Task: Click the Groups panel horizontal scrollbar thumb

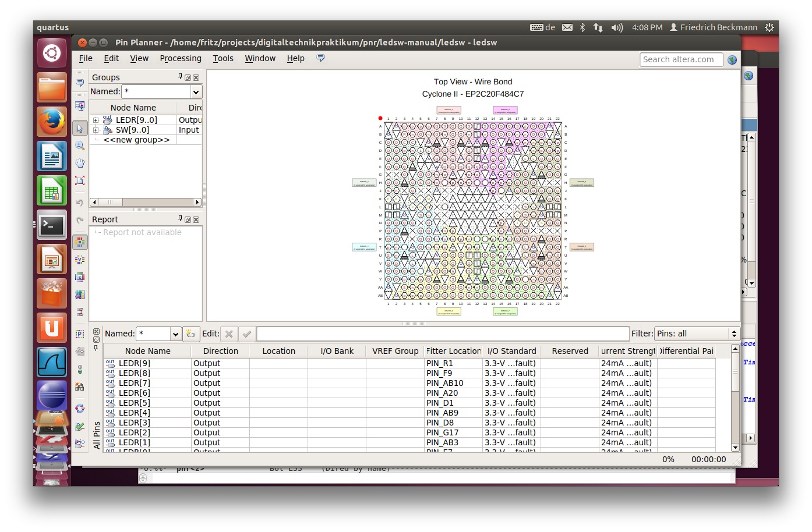Action: tap(110, 203)
